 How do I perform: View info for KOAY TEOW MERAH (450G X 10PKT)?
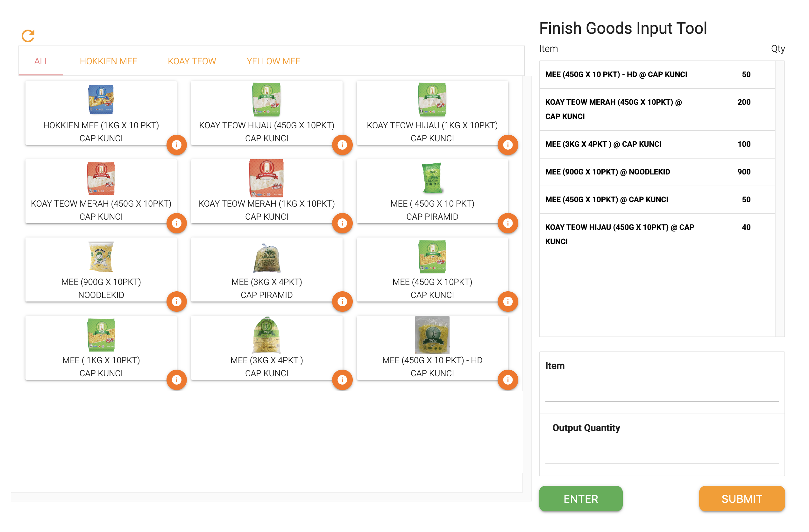(x=176, y=223)
